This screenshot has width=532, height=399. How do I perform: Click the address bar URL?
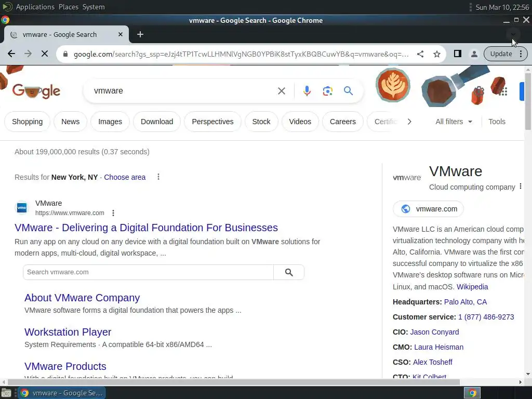(241, 54)
